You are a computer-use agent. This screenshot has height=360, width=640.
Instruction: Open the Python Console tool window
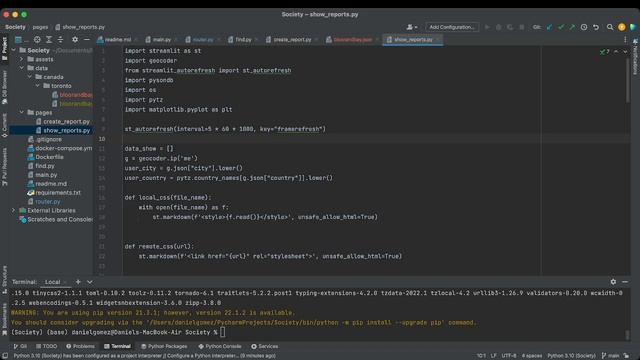(220, 346)
